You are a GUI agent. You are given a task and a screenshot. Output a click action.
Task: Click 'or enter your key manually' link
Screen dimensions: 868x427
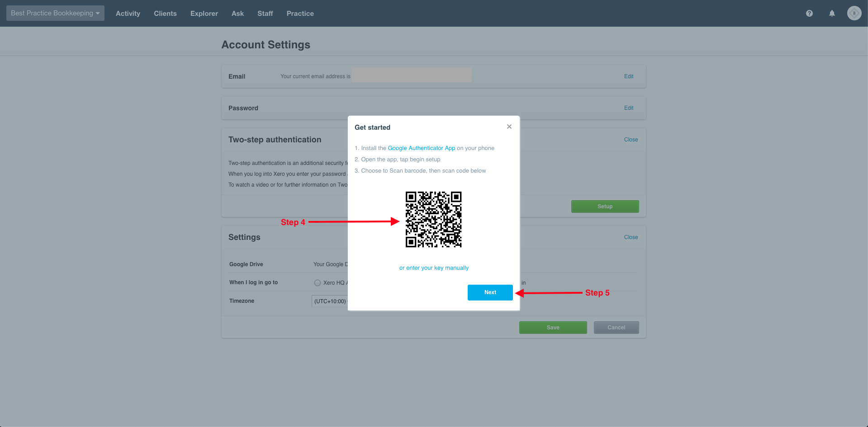434,268
